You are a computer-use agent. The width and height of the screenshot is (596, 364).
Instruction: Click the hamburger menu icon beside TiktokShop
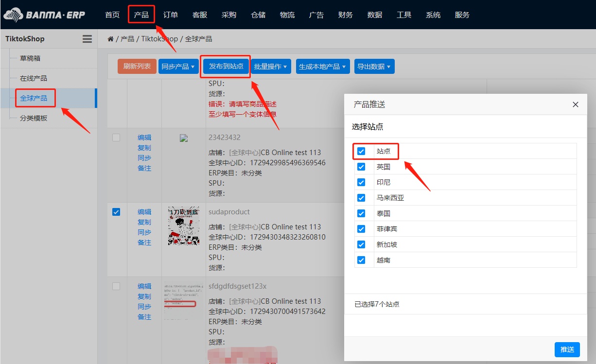click(87, 39)
